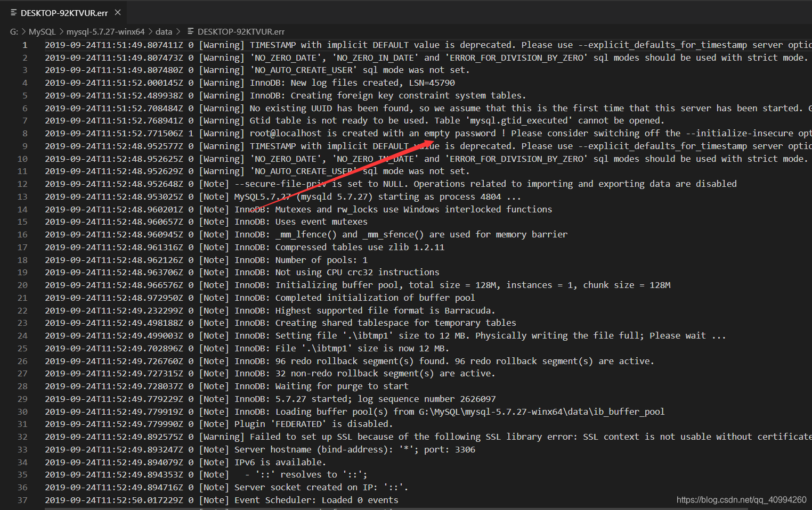Click '96 redo rollback segment(s) found' text
This screenshot has height=510, width=812.
362,361
